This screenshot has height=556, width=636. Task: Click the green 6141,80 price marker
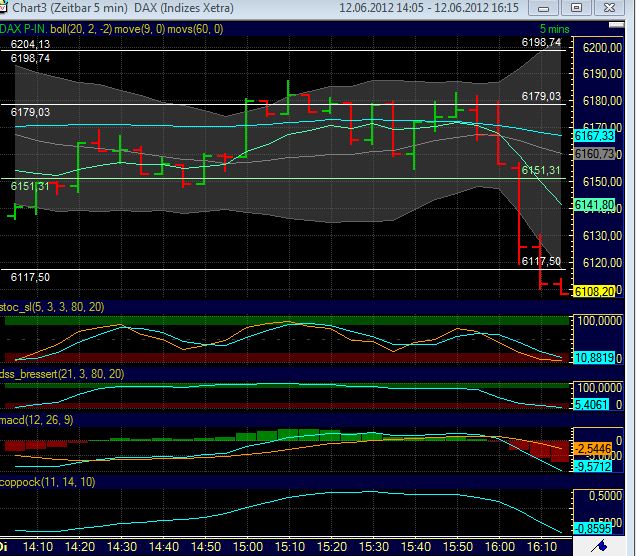tap(595, 205)
